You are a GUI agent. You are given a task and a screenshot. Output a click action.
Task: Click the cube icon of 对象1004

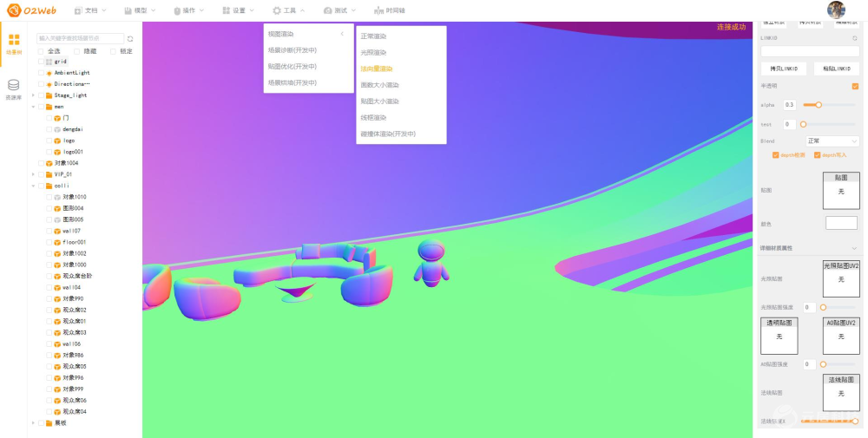(x=49, y=163)
